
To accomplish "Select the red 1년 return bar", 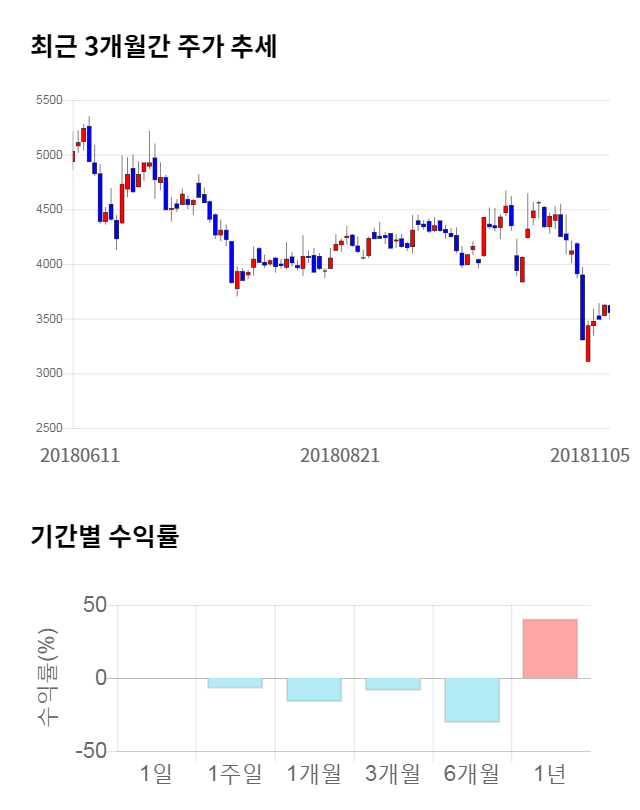I will [x=550, y=648].
